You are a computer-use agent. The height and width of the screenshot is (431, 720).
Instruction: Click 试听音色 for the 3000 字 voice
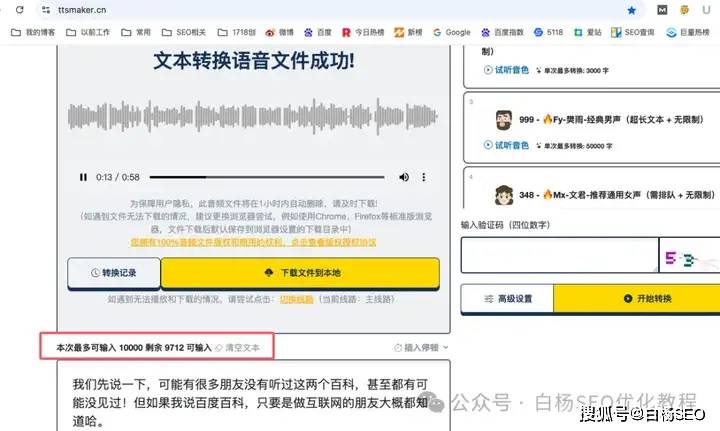click(506, 70)
